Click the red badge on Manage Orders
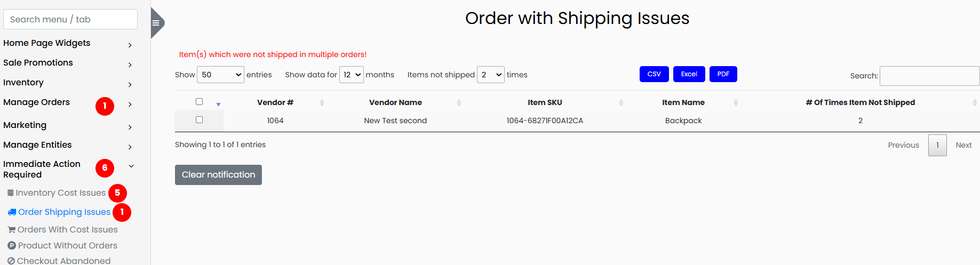This screenshot has height=265, width=980. pyautogui.click(x=105, y=106)
